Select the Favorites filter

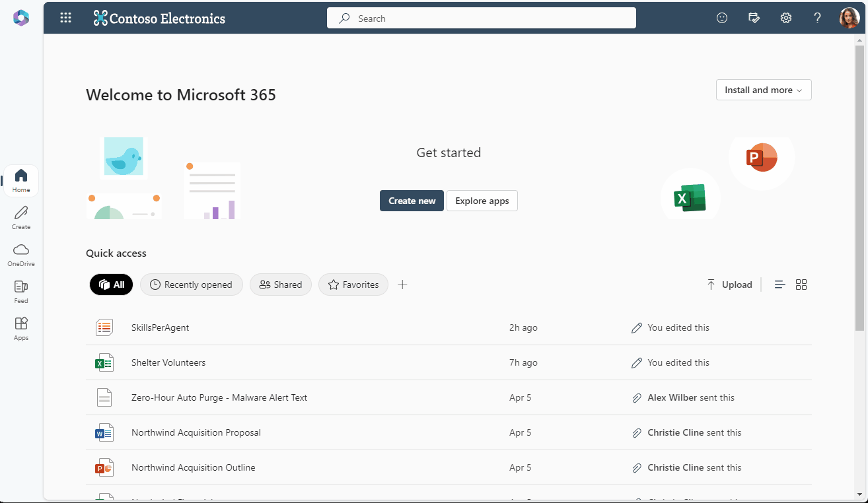pos(353,285)
